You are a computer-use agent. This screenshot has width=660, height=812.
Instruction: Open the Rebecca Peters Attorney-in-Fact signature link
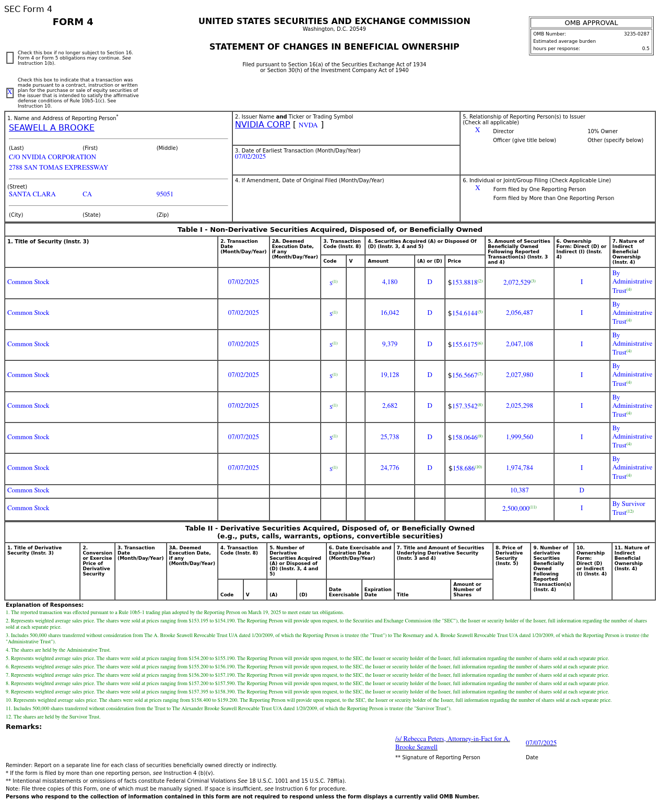pos(453,743)
